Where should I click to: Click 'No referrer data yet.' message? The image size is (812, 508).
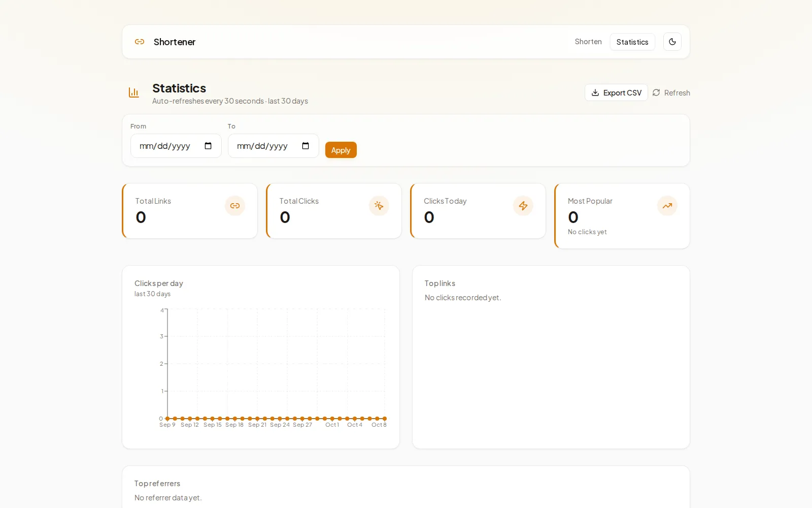tap(168, 498)
